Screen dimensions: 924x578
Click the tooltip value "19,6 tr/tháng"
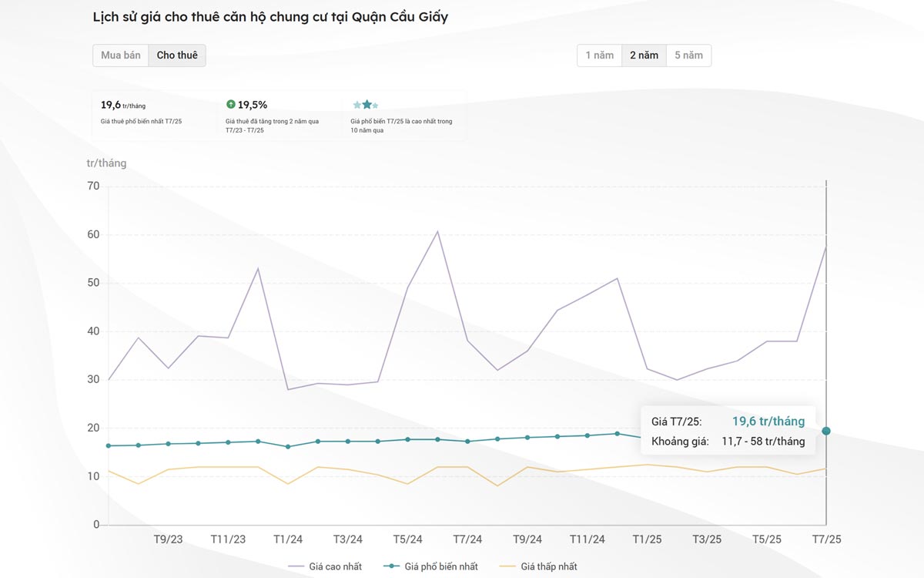click(768, 422)
